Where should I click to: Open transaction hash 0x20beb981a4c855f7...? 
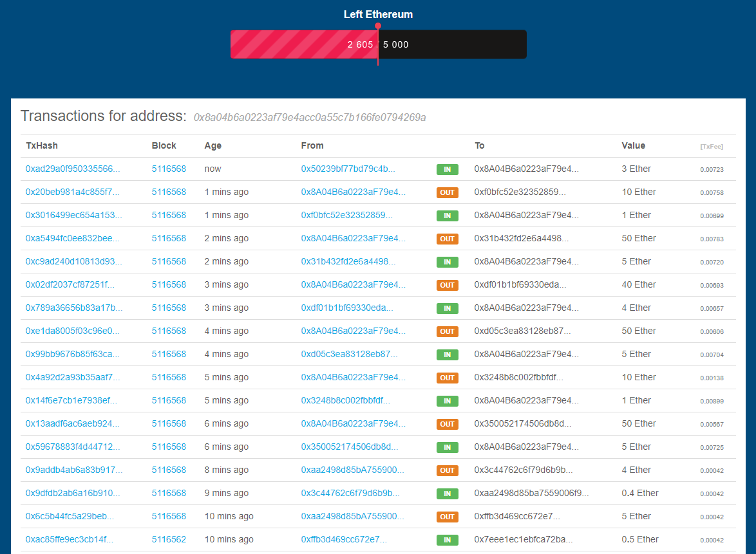coord(72,192)
